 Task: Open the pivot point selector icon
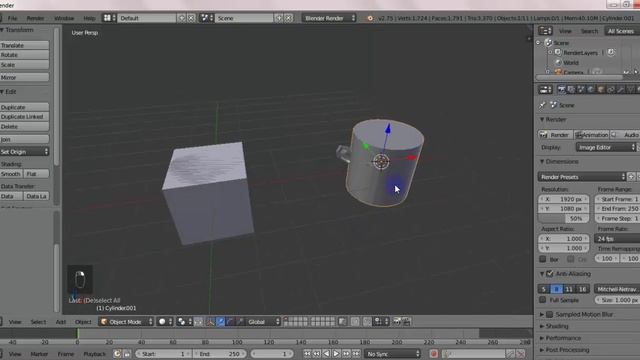click(x=184, y=322)
